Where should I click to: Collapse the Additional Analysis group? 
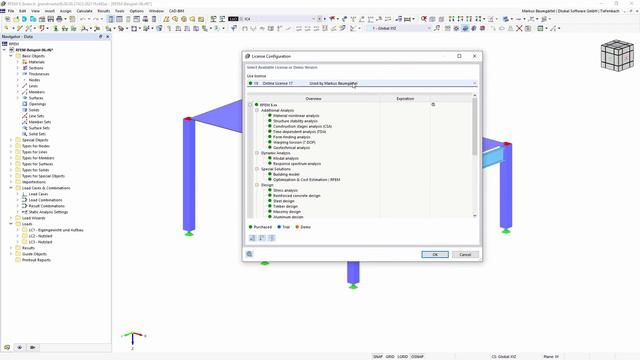pyautogui.click(x=257, y=110)
